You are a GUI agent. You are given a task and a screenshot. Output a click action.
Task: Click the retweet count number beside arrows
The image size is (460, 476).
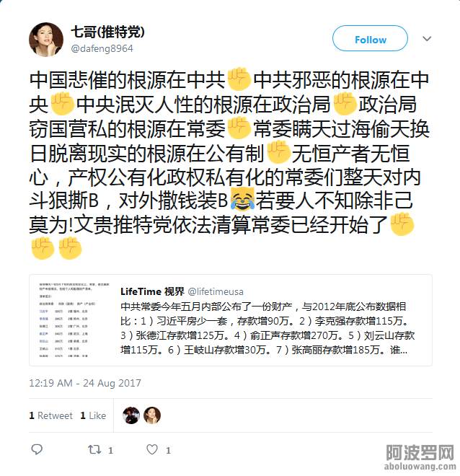point(111,450)
